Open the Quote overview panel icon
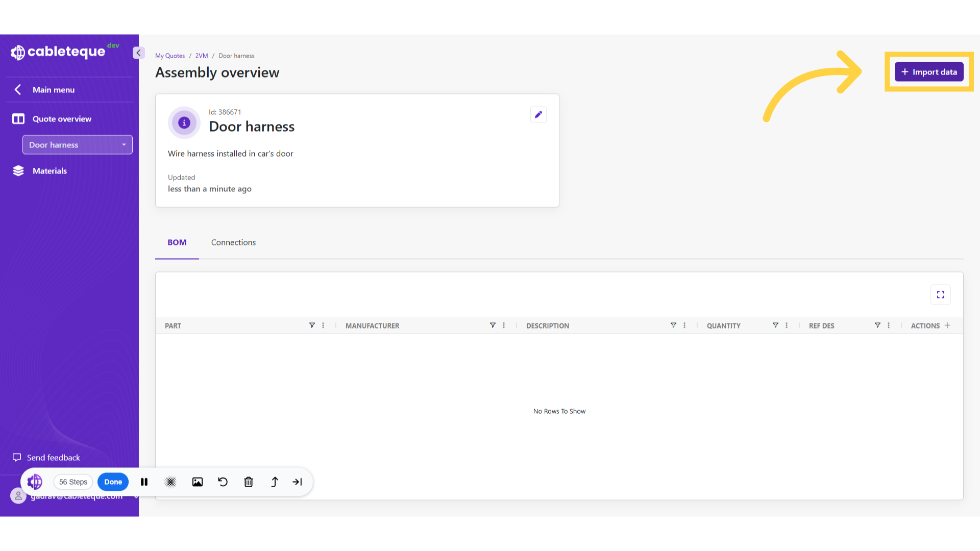980x551 pixels. pos(18,118)
